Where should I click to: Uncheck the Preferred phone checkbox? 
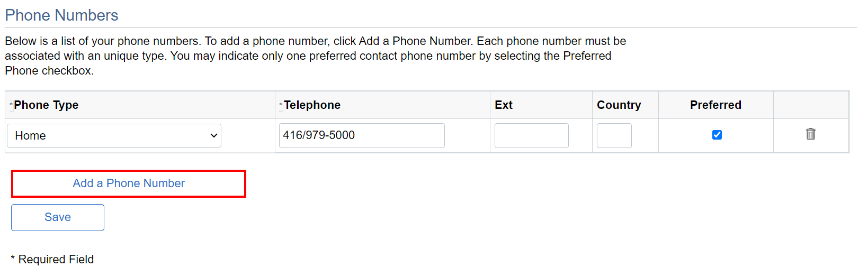pos(717,135)
